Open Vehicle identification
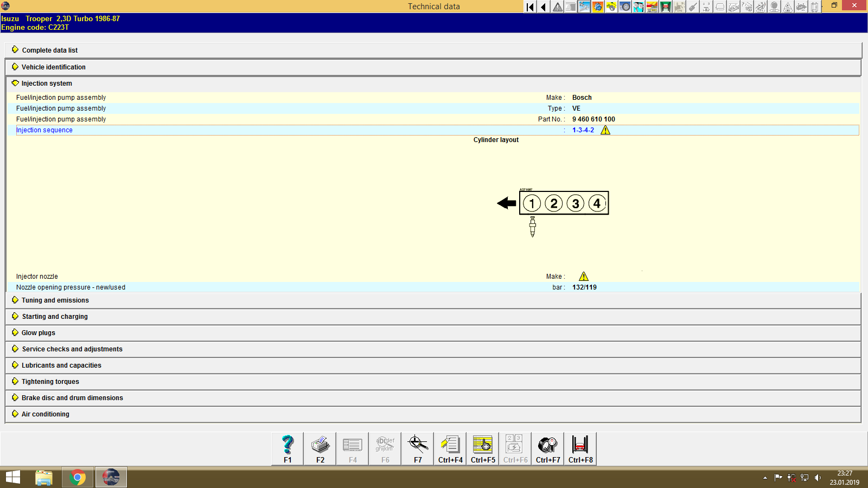 [x=53, y=67]
